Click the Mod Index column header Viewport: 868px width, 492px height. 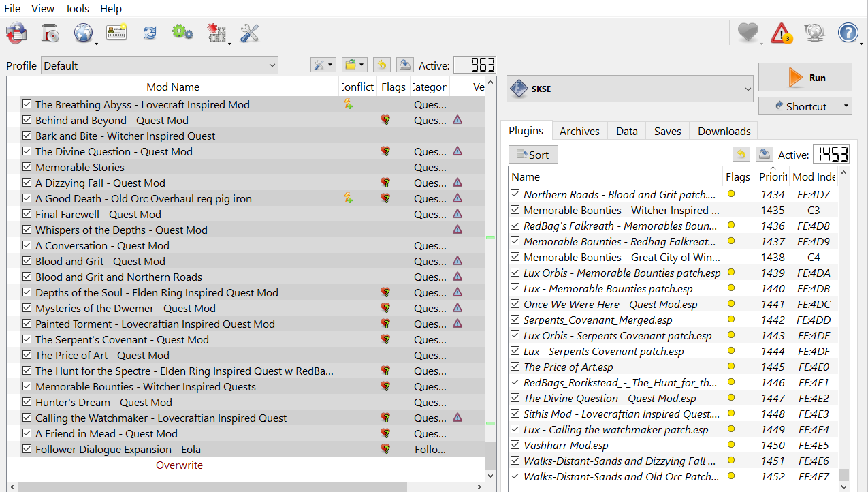pyautogui.click(x=814, y=176)
